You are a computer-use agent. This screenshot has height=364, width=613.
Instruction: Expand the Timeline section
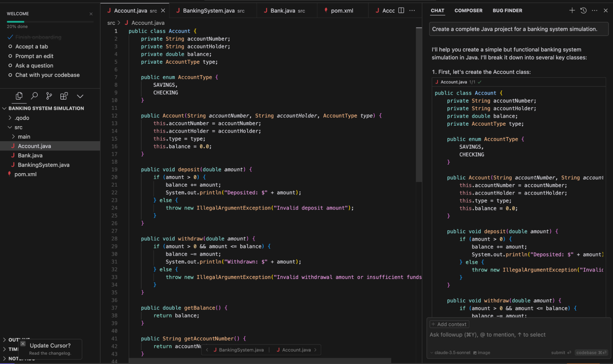(4, 349)
